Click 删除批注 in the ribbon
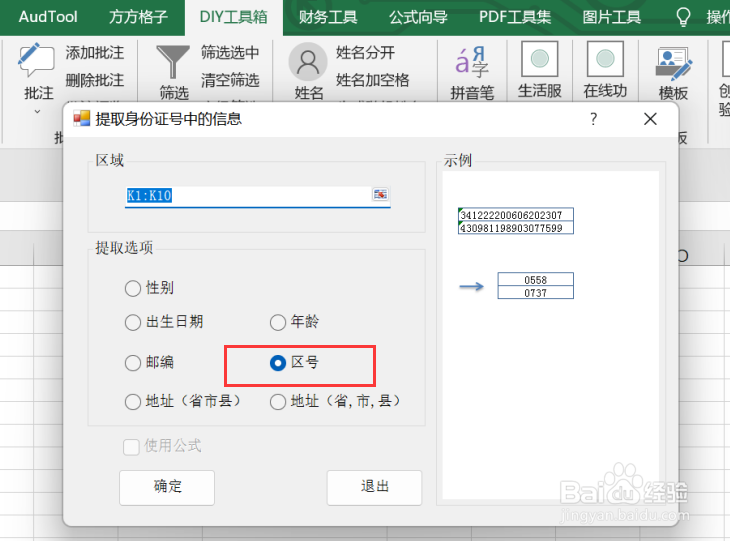 (95, 80)
